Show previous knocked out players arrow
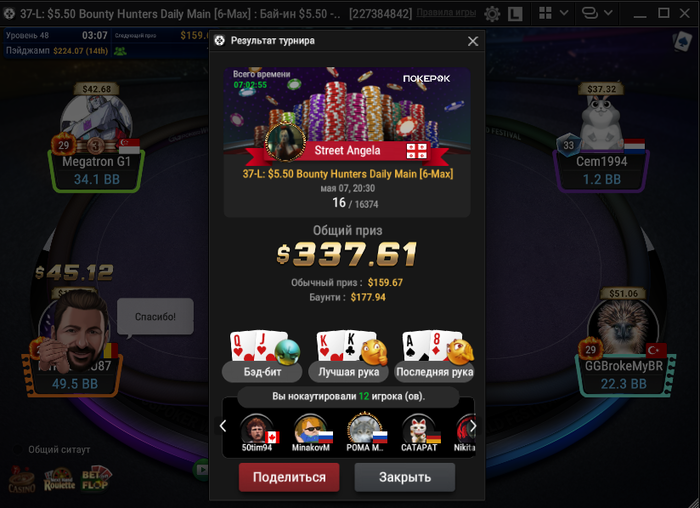This screenshot has height=508, width=700. click(223, 426)
